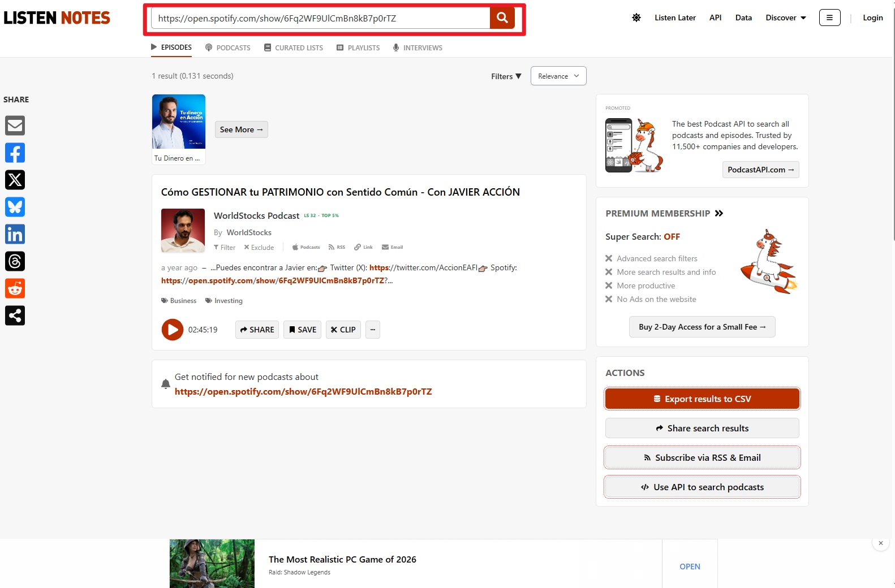The image size is (895, 588).
Task: Expand PREMIUM MEMBERSHIP heading arrows
Action: (719, 213)
